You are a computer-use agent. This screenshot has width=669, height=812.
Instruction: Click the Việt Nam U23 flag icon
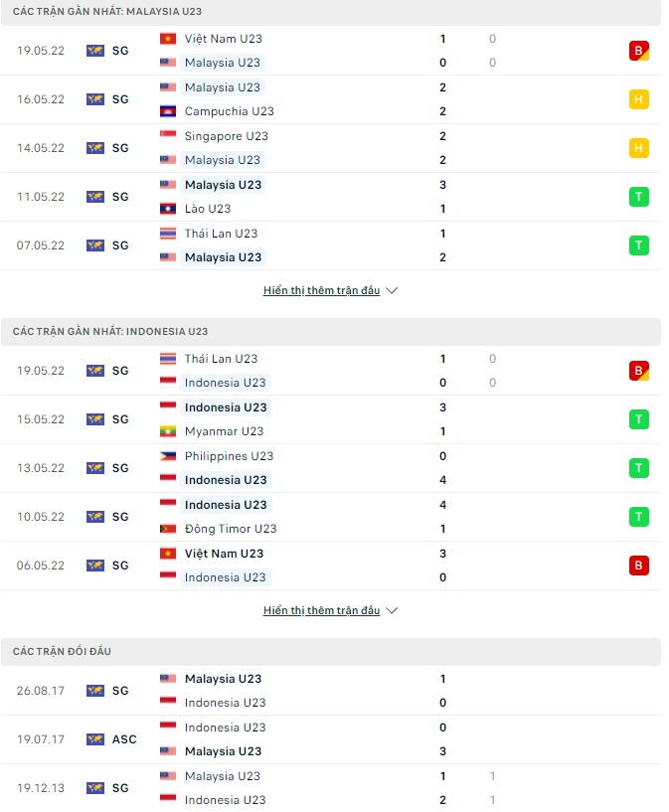(x=166, y=39)
